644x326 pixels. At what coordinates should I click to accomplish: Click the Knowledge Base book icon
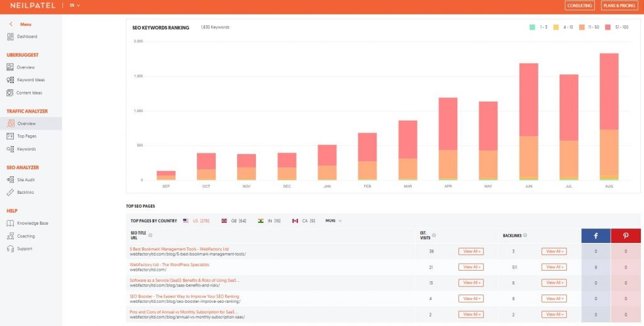click(10, 223)
